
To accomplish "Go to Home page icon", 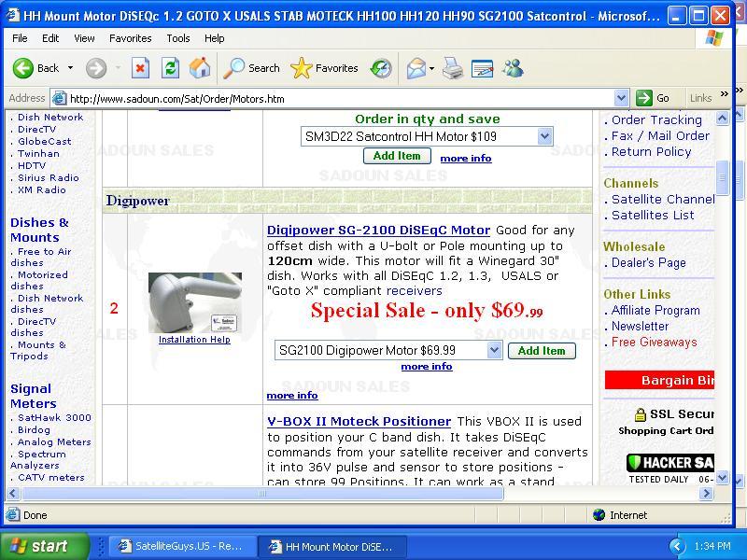I will point(200,68).
